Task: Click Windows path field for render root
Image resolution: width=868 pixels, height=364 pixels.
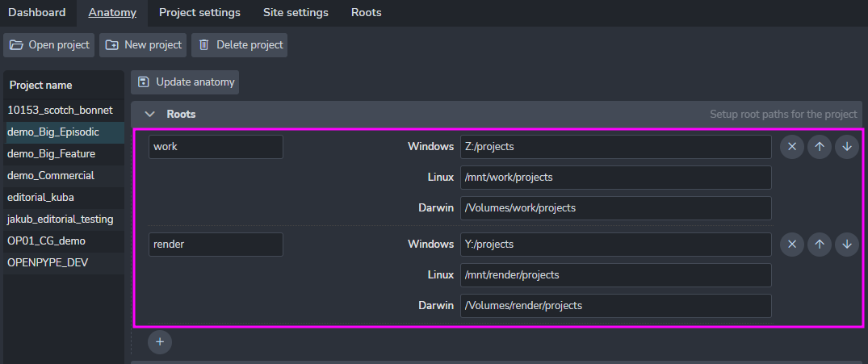Action: point(615,244)
